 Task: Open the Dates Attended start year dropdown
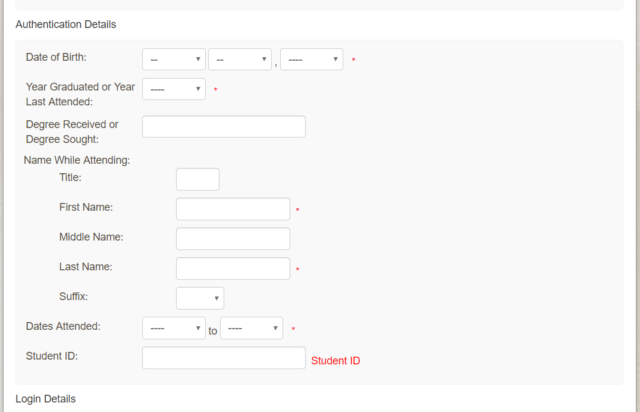pyautogui.click(x=174, y=328)
